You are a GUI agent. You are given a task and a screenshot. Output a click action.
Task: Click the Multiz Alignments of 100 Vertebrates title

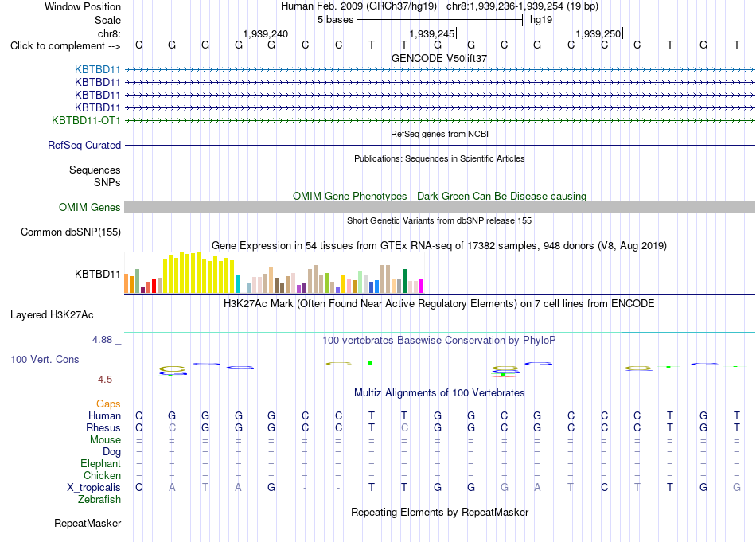(439, 393)
